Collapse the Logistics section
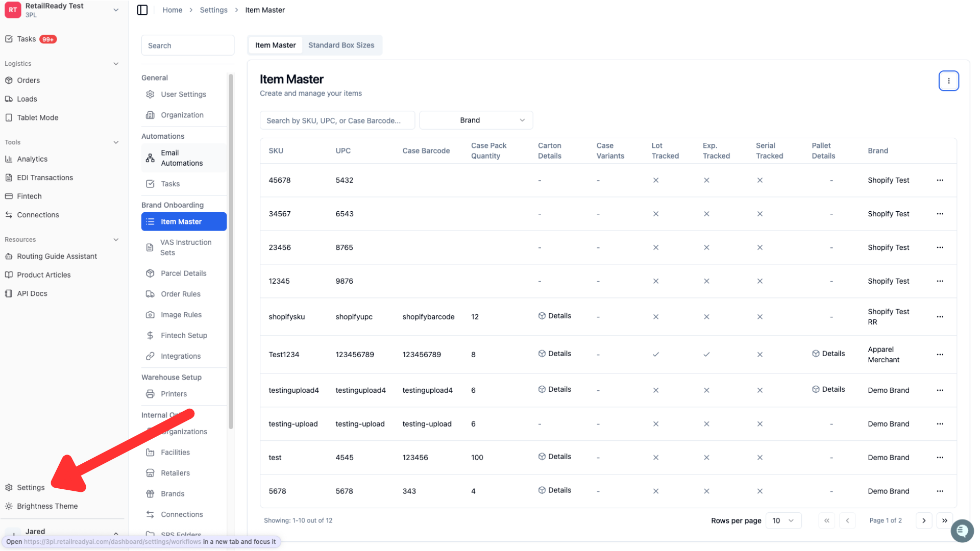The width and height of the screenshot is (980, 551). pyautogui.click(x=116, y=64)
